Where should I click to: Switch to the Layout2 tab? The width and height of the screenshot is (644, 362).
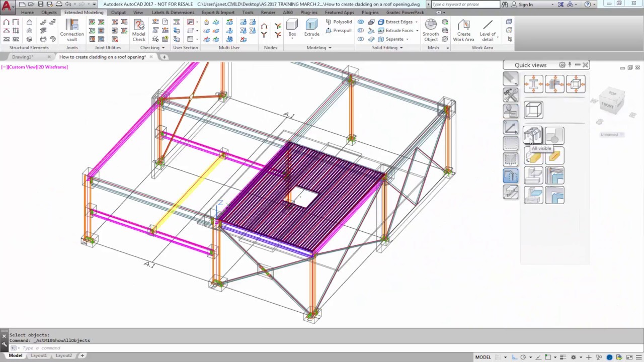[x=64, y=355]
